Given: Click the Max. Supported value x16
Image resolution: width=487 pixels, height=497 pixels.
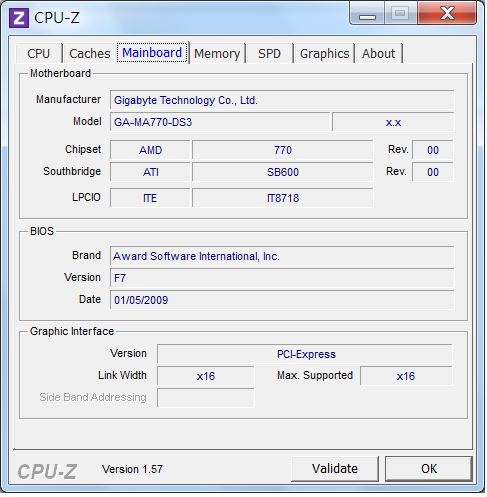Looking at the screenshot, I should point(406,376).
